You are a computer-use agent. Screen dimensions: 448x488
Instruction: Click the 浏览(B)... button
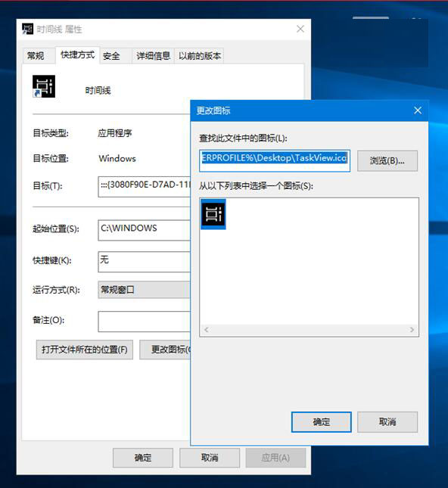pos(387,161)
